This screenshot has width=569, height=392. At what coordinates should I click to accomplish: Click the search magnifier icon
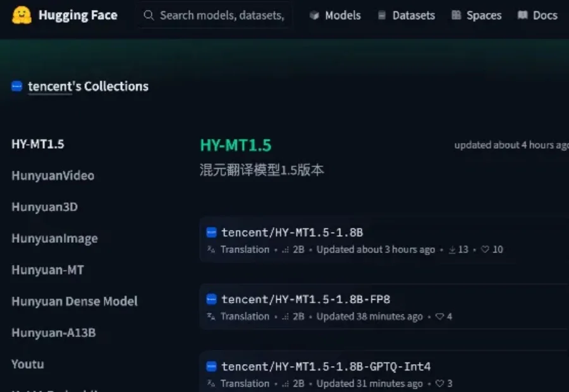(x=148, y=14)
